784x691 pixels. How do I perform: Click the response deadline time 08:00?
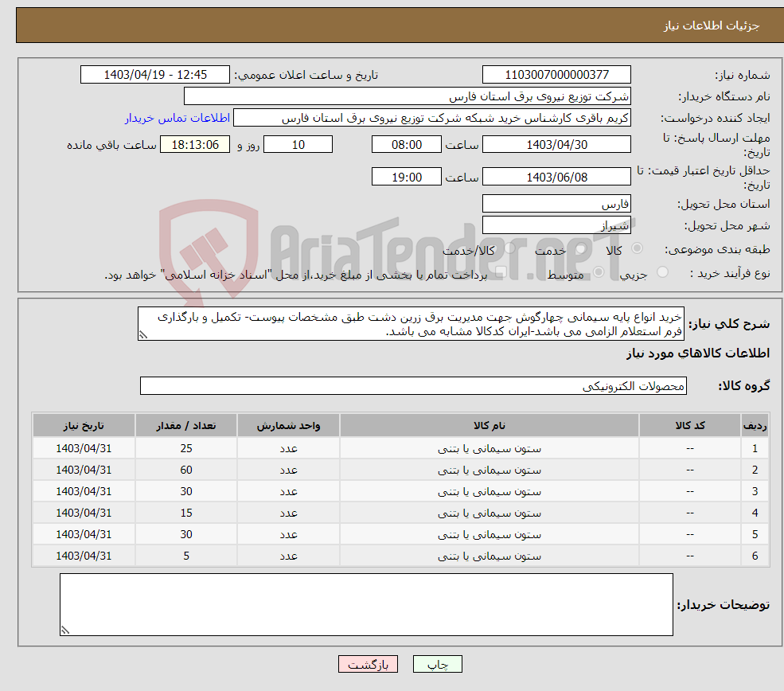click(407, 145)
